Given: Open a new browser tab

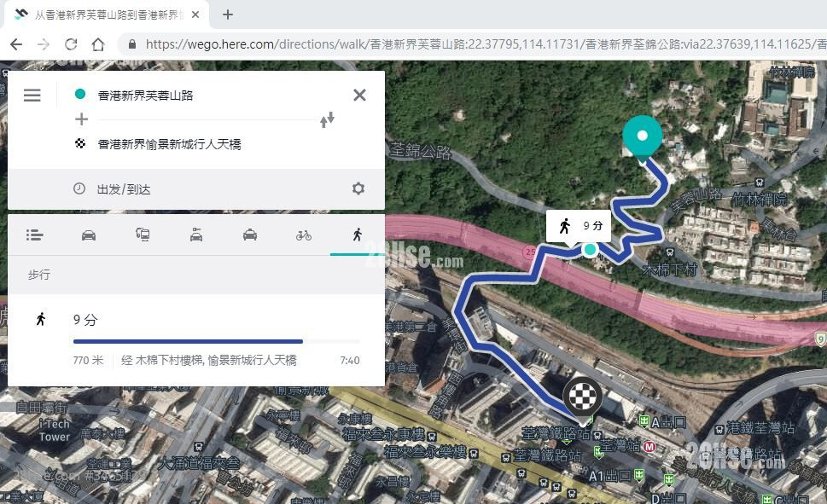Looking at the screenshot, I should [x=228, y=14].
